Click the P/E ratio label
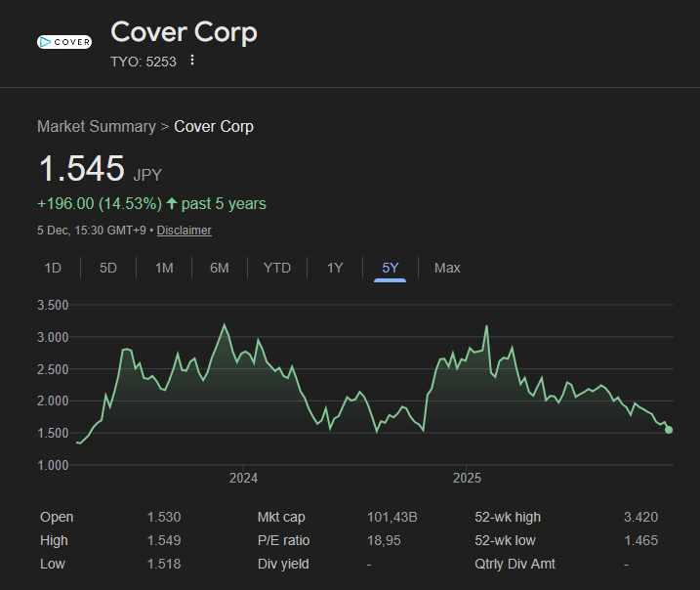Viewport: 700px width, 590px height. tap(283, 540)
